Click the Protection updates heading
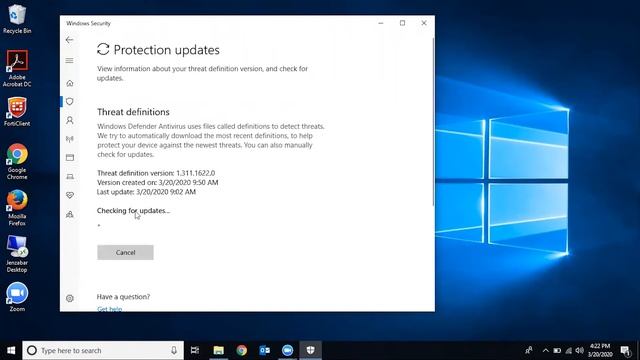Image resolution: width=640 pixels, height=360 pixels. pos(167,50)
